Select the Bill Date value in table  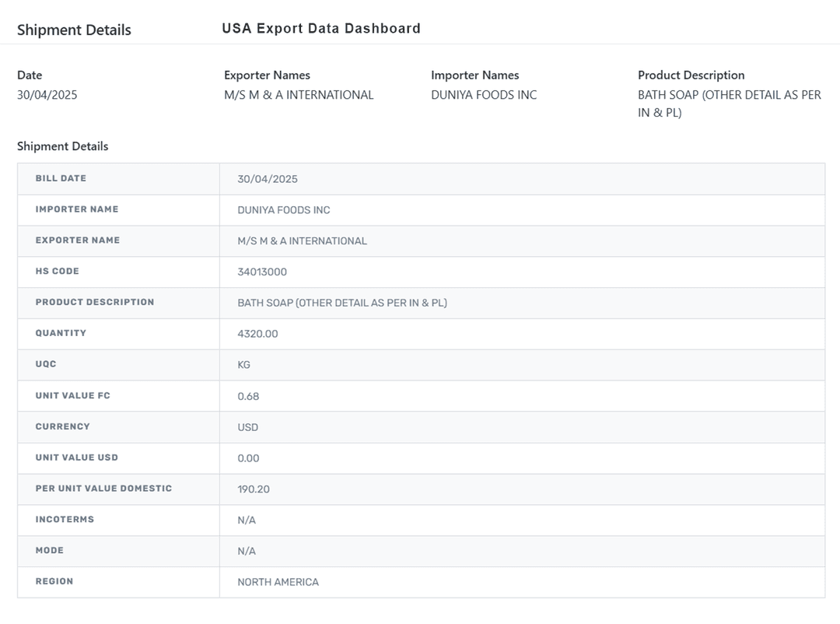[268, 179]
